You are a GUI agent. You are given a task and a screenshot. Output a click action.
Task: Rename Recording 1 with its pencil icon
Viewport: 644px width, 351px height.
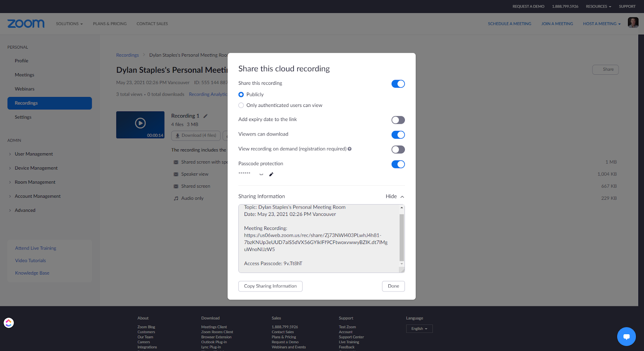pyautogui.click(x=205, y=116)
